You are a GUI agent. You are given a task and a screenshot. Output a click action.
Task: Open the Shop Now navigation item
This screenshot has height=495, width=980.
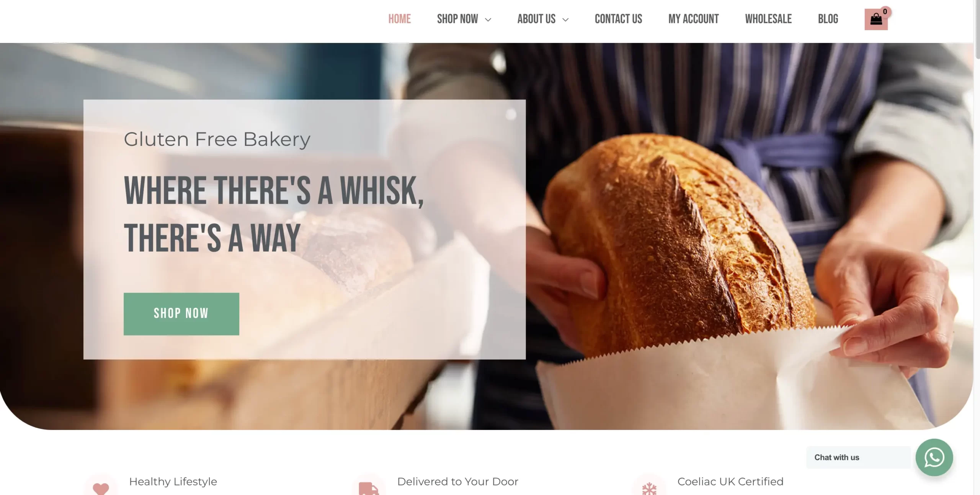pyautogui.click(x=457, y=19)
